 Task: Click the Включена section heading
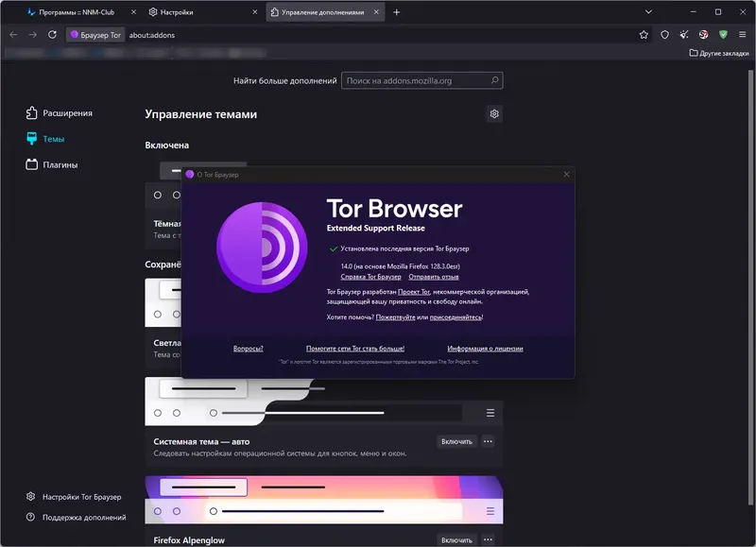[167, 145]
